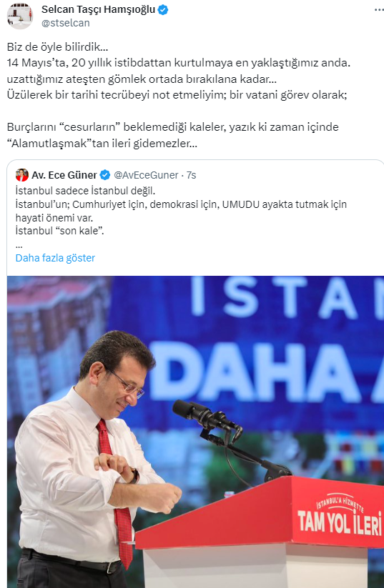Expand quoted tweet with Daha fazla göster

tap(55, 258)
